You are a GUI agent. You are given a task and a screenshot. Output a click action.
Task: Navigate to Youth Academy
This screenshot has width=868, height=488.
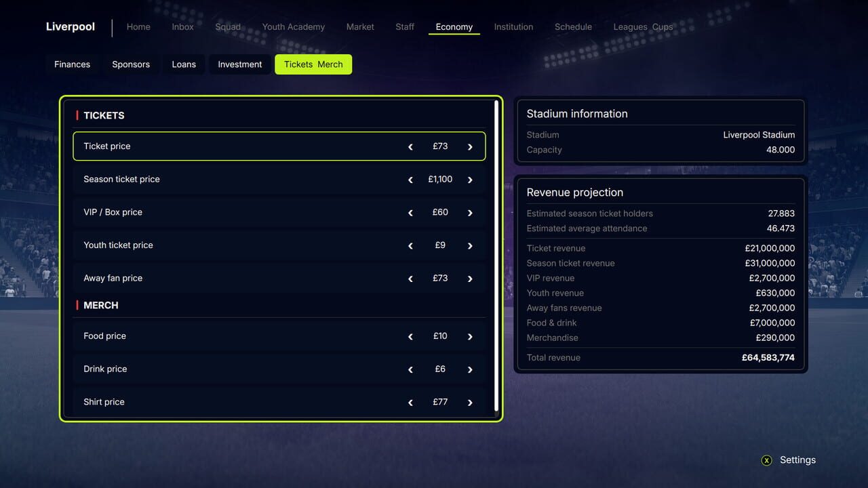coord(294,27)
